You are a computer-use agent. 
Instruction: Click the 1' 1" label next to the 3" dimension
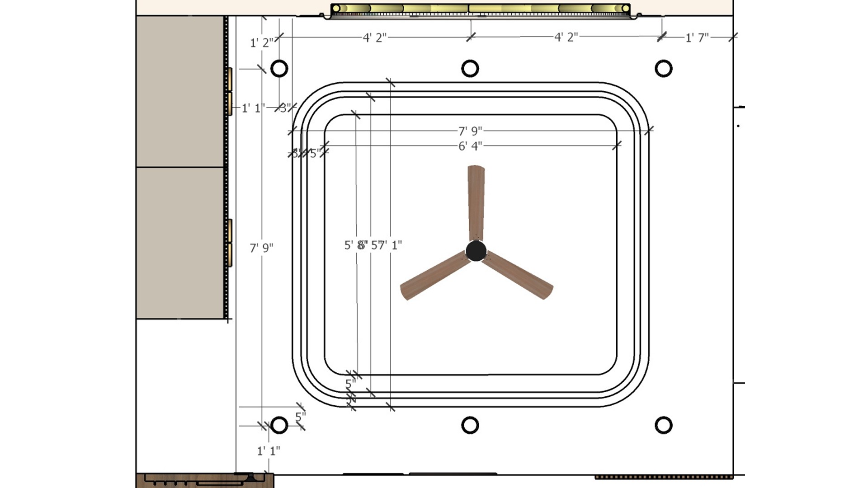[x=253, y=108]
